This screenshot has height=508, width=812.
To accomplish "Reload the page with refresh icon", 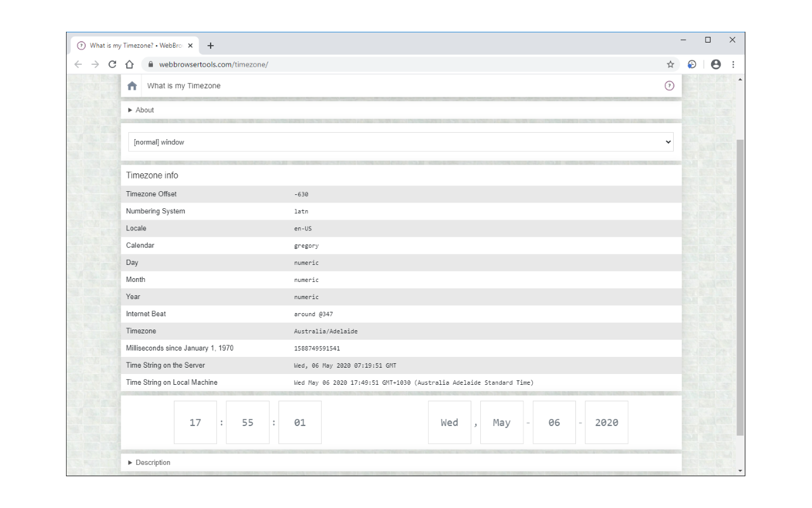I will [112, 64].
